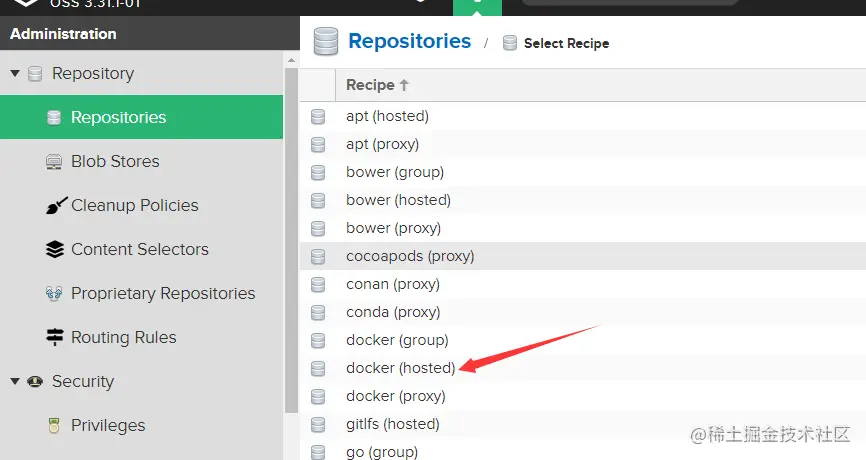Image resolution: width=866 pixels, height=460 pixels.
Task: Collapse the Repository tree section
Action: coord(15,73)
